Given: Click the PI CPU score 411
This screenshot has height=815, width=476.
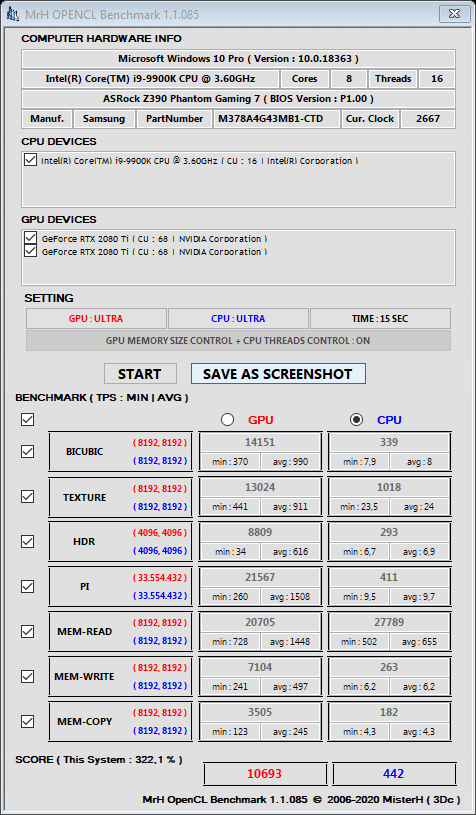Looking at the screenshot, I should click(x=389, y=577).
